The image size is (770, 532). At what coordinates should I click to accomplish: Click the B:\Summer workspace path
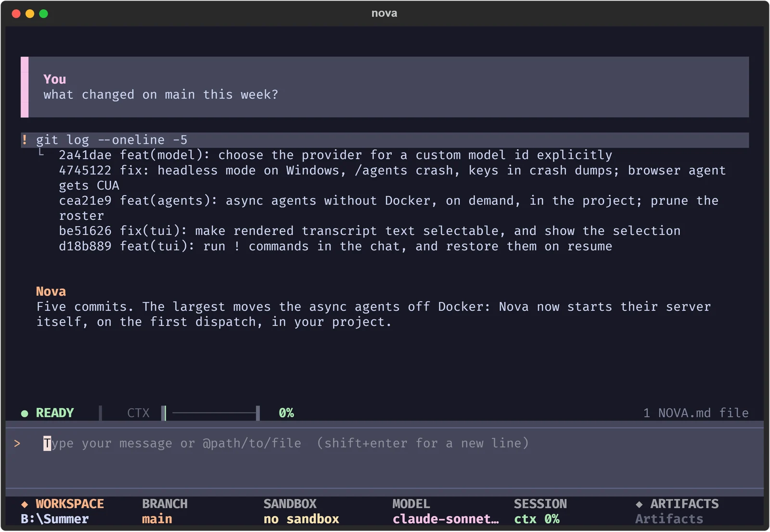(55, 519)
